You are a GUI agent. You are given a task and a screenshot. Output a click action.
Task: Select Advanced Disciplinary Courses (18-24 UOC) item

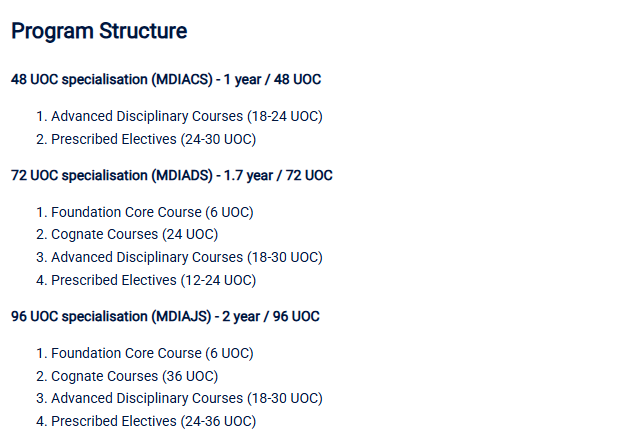coord(186,116)
